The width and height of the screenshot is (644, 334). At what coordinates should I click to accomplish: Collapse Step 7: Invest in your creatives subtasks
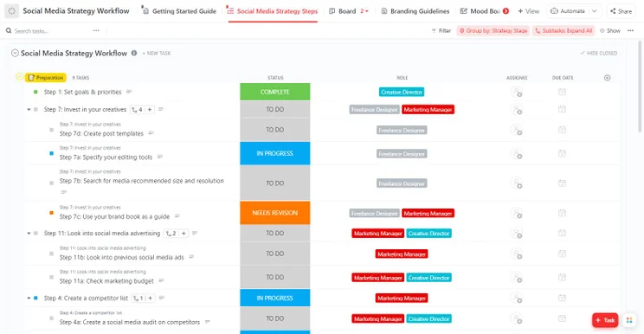click(29, 110)
